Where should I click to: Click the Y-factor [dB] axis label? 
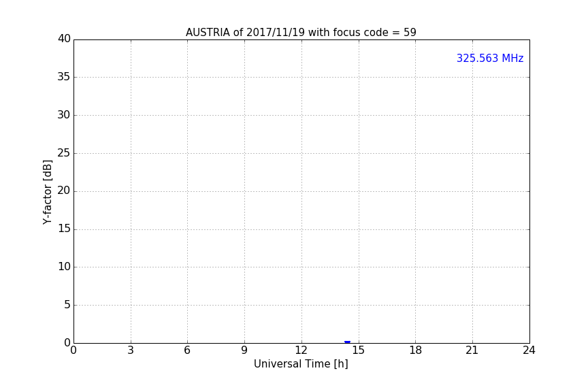tap(47, 192)
